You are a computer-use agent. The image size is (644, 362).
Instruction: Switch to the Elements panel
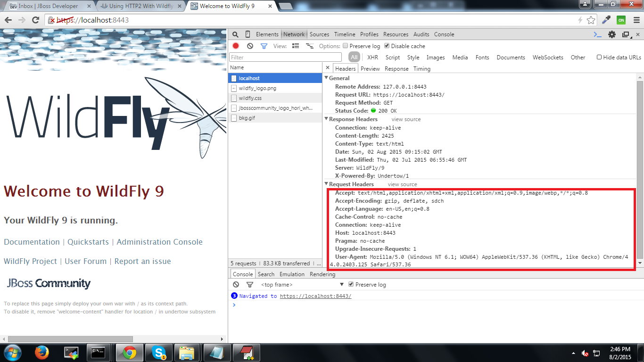click(267, 34)
